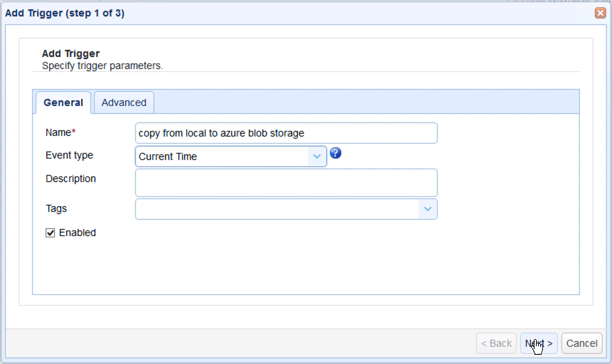Click the 'Event type' field label

coord(69,155)
